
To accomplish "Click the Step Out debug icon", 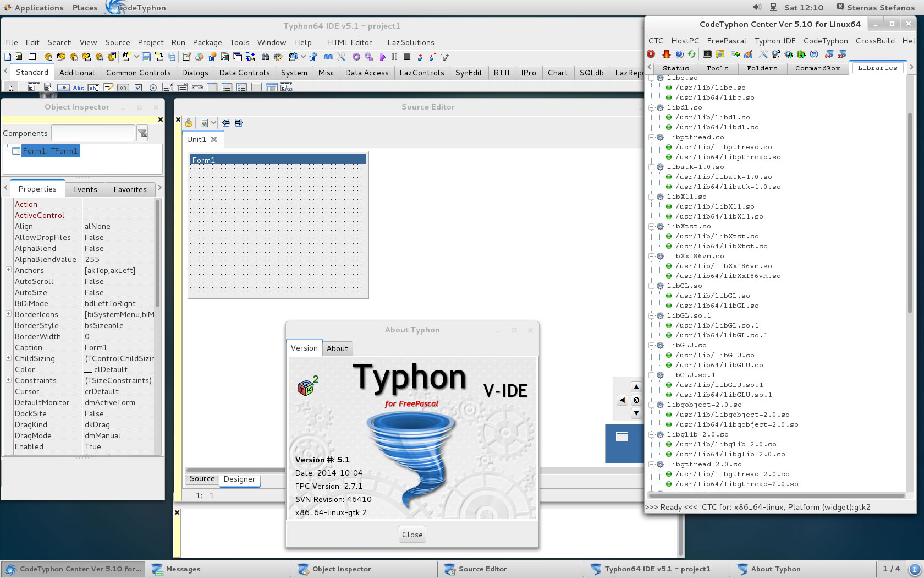I will pos(445,57).
